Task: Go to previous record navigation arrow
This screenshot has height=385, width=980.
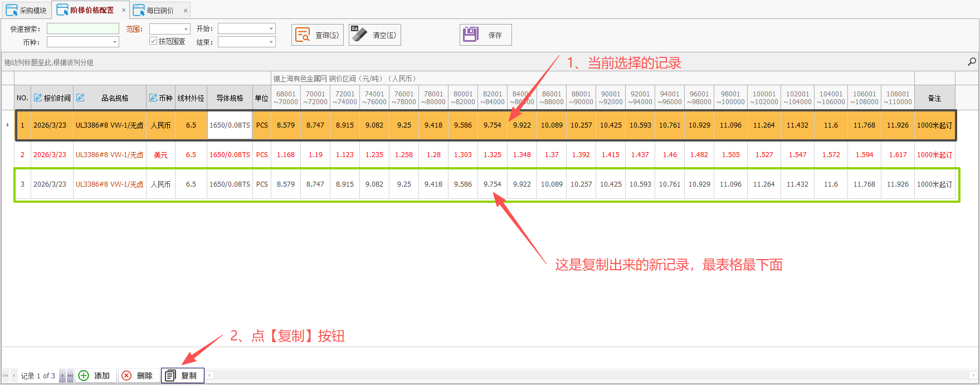Action: point(14,376)
